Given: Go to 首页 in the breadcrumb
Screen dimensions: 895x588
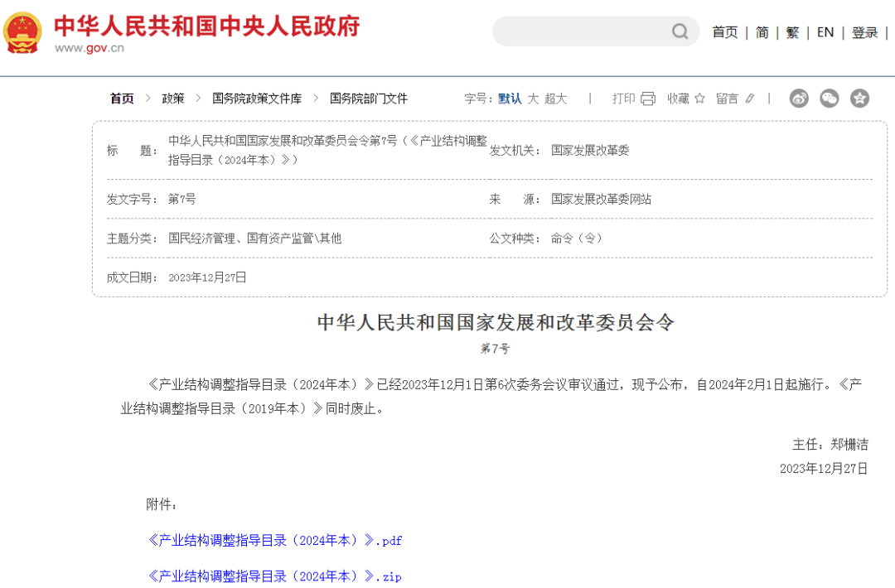Looking at the screenshot, I should [122, 99].
